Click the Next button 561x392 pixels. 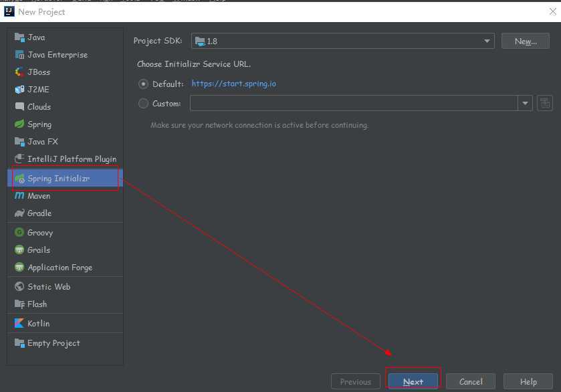point(413,381)
